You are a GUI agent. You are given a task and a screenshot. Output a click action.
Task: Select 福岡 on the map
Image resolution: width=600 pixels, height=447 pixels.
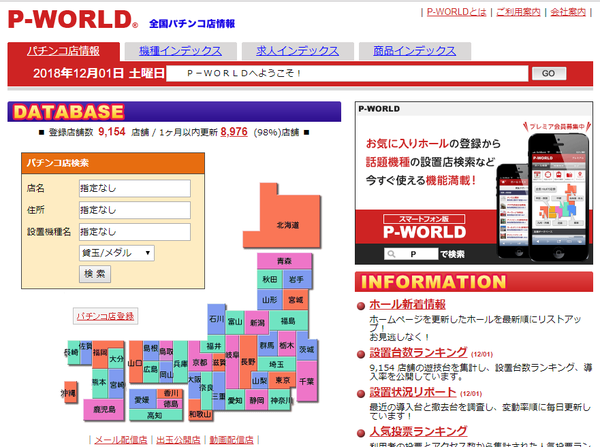[x=100, y=353]
